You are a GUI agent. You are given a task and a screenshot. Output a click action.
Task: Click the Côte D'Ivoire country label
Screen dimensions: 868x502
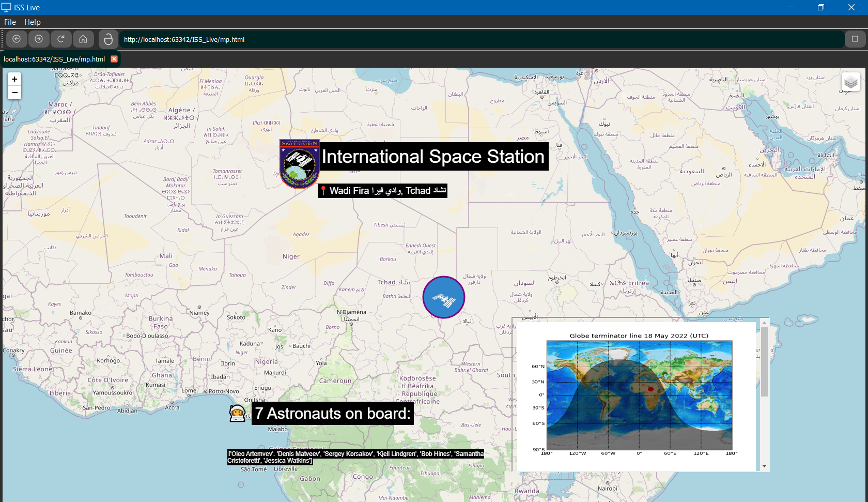tap(108, 380)
